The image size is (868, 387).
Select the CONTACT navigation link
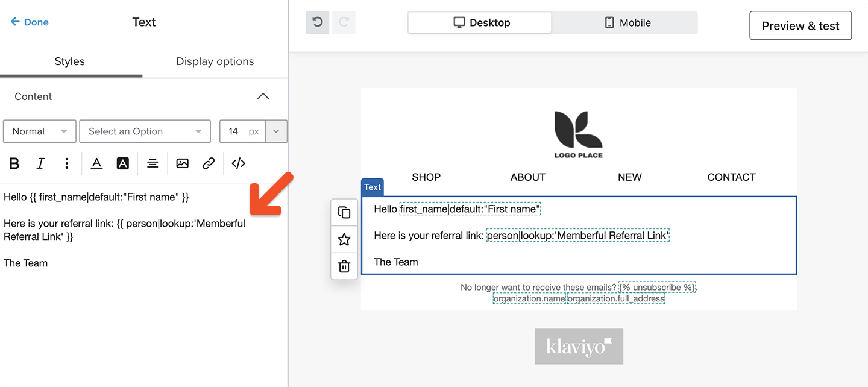click(x=732, y=177)
